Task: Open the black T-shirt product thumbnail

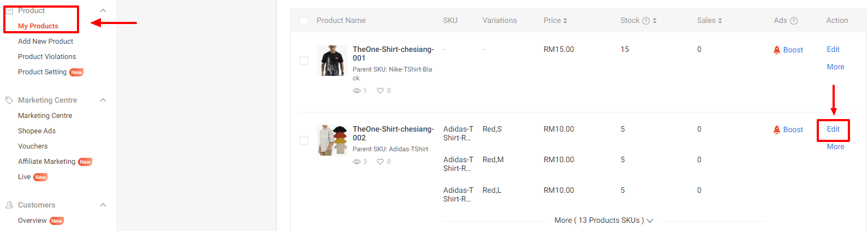Action: pyautogui.click(x=332, y=61)
